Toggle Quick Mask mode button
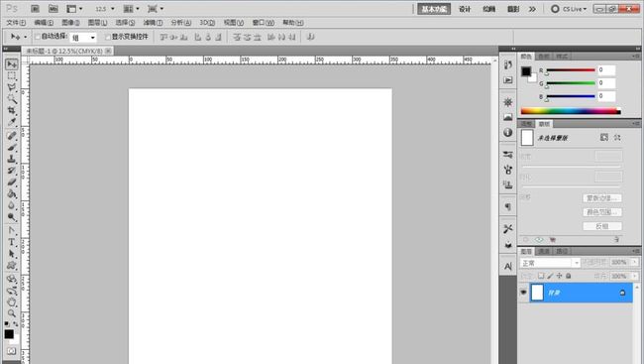The height and width of the screenshot is (364, 644). click(12, 351)
